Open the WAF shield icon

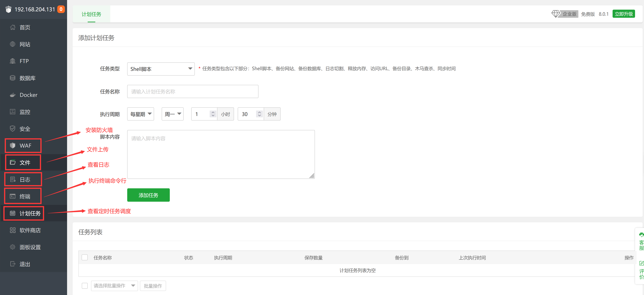(13, 146)
